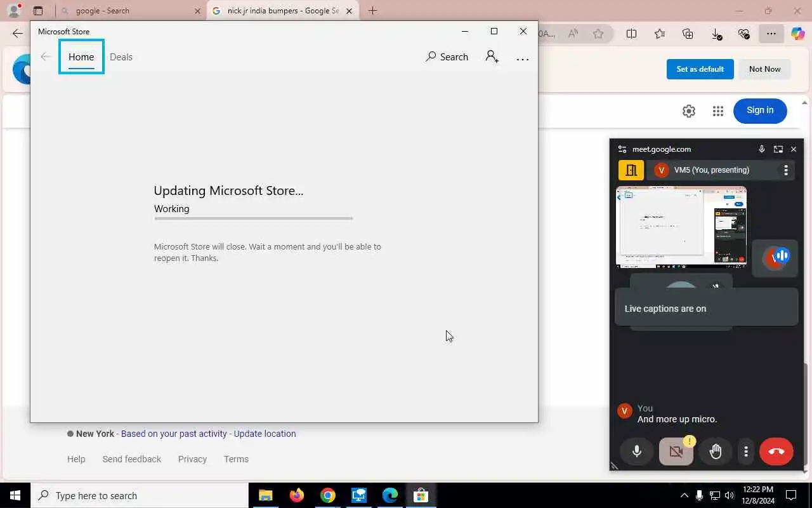This screenshot has height=508, width=812.
Task: Open Meet more options menu
Action: pos(746,451)
